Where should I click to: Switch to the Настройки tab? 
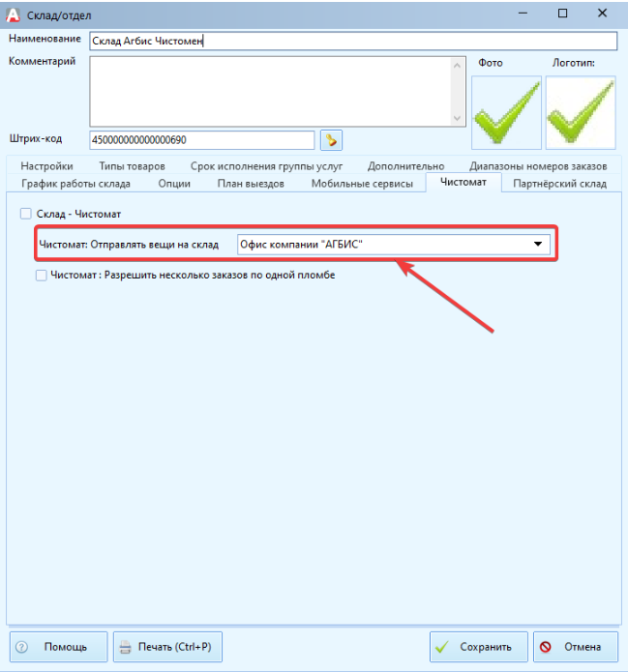click(x=46, y=166)
